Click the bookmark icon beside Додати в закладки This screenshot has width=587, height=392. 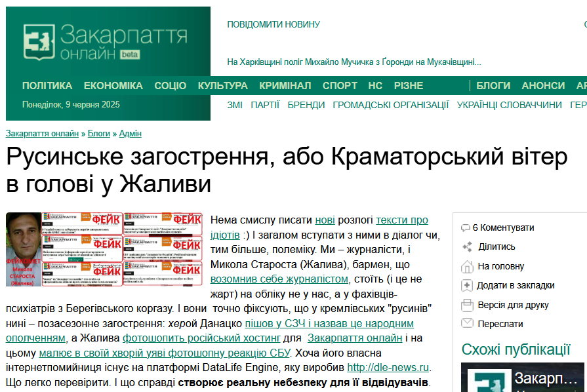tap(467, 285)
